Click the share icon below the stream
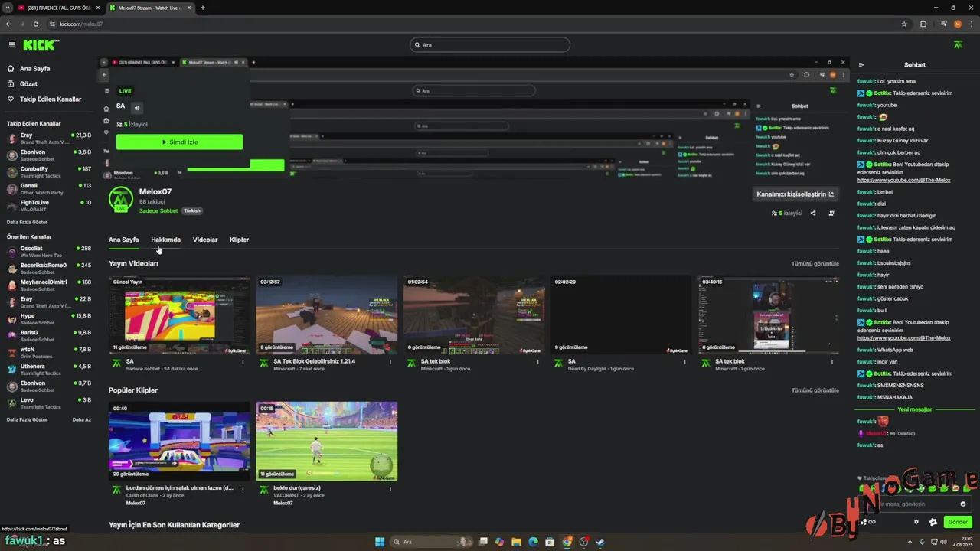Screen dimensions: 980x551 tap(813, 214)
